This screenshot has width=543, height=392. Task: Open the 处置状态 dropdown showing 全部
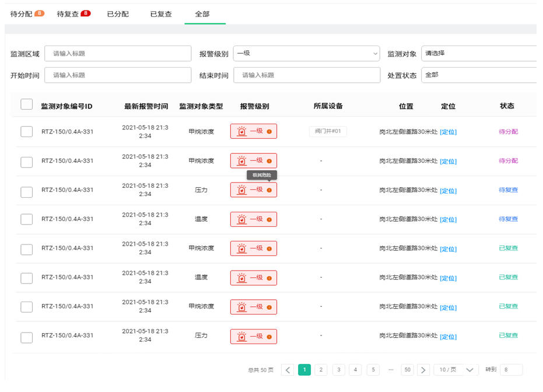point(478,75)
